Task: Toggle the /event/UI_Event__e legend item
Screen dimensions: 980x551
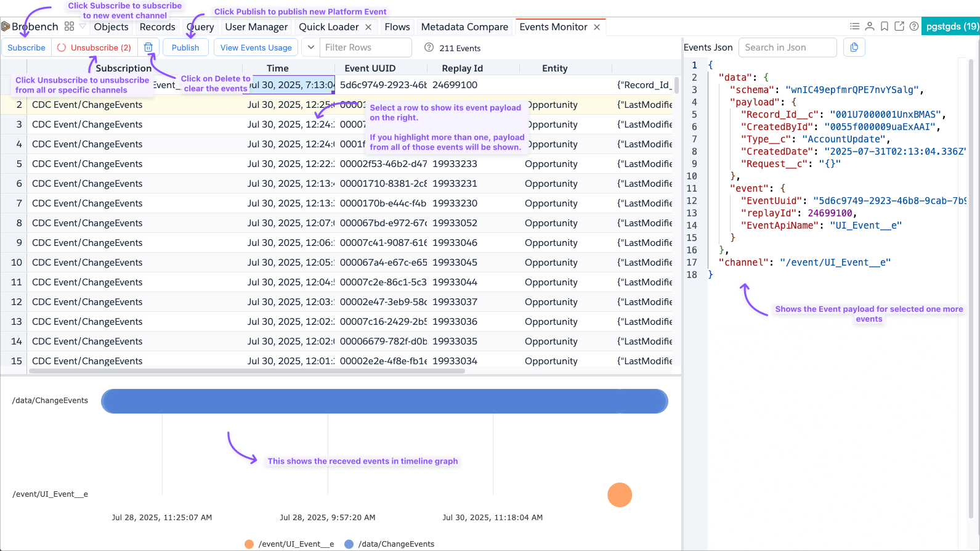Action: click(290, 544)
